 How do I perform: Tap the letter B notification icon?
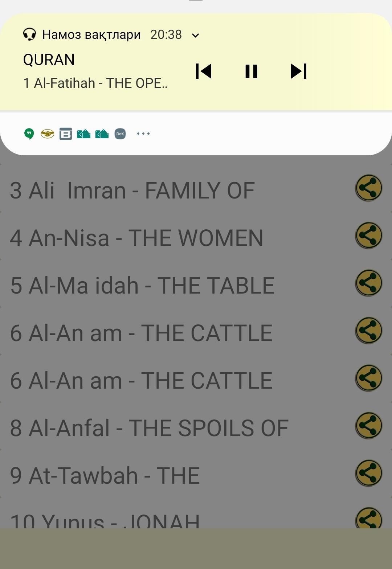pyautogui.click(x=66, y=134)
